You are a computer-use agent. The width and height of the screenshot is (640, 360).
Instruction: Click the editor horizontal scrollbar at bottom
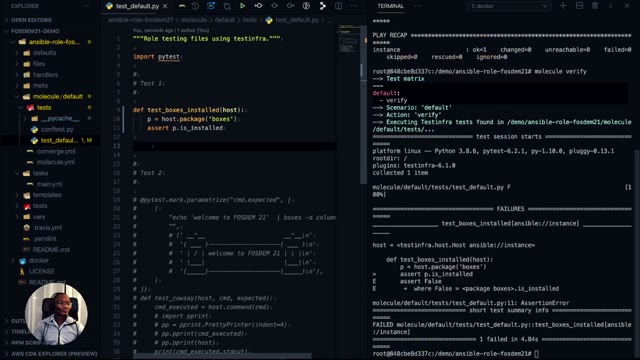point(222,356)
